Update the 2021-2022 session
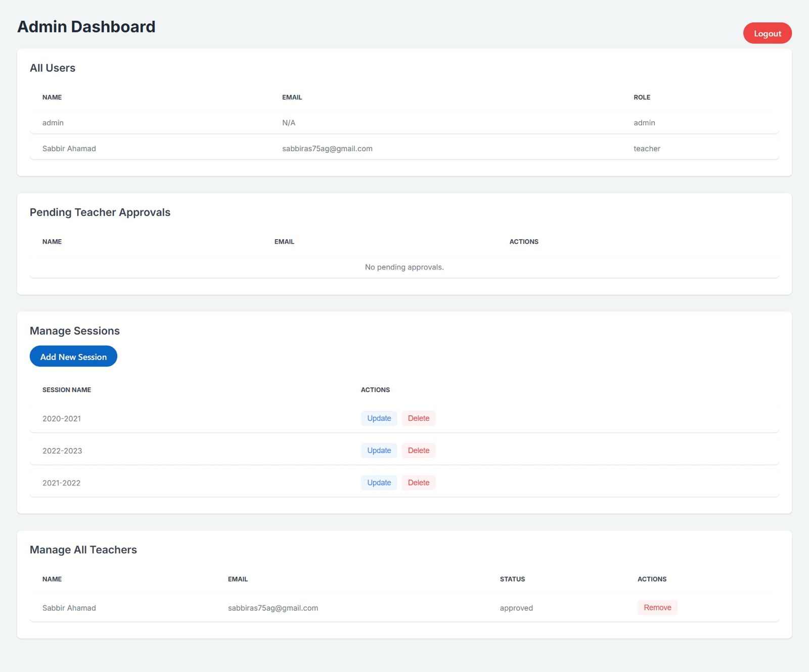Viewport: 809px width, 672px height. 379,483
